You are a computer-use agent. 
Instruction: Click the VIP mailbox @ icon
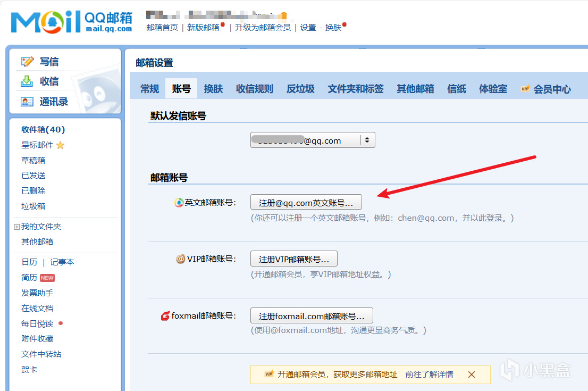coord(180,259)
